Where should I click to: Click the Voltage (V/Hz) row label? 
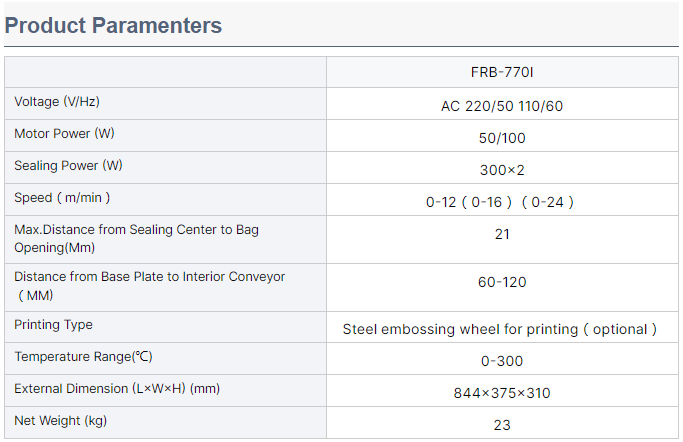(57, 102)
